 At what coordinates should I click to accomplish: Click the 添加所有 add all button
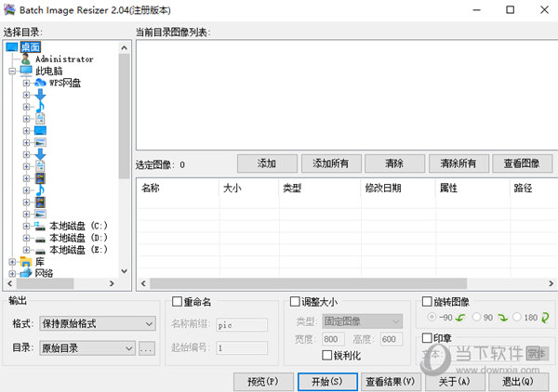coord(331,163)
